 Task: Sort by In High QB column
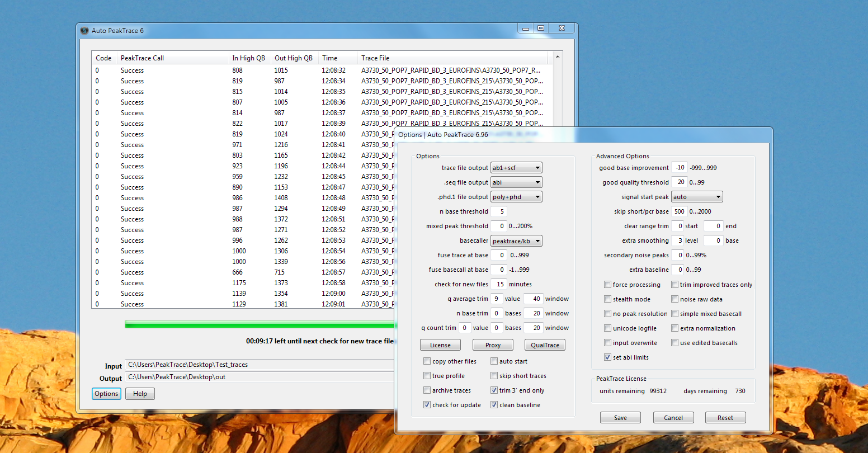[249, 58]
